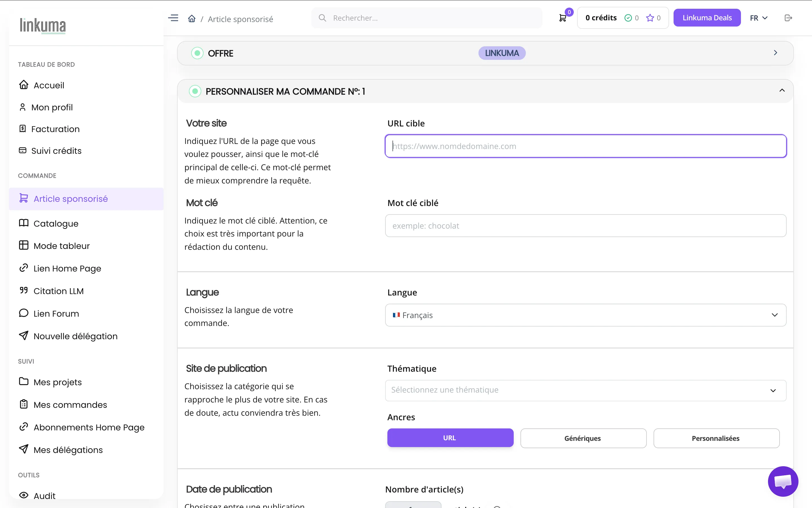Click the 0 crédits balance
Screen dimensions: 812x508
(x=601, y=18)
